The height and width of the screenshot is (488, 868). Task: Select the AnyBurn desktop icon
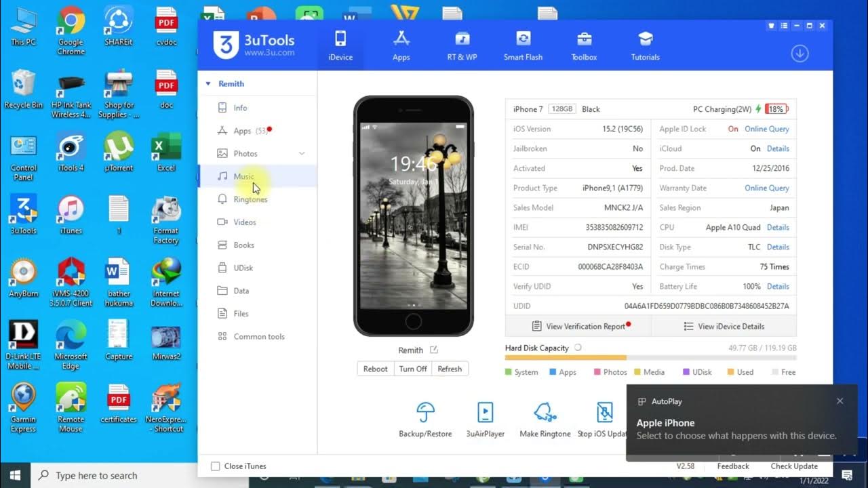pos(23,278)
